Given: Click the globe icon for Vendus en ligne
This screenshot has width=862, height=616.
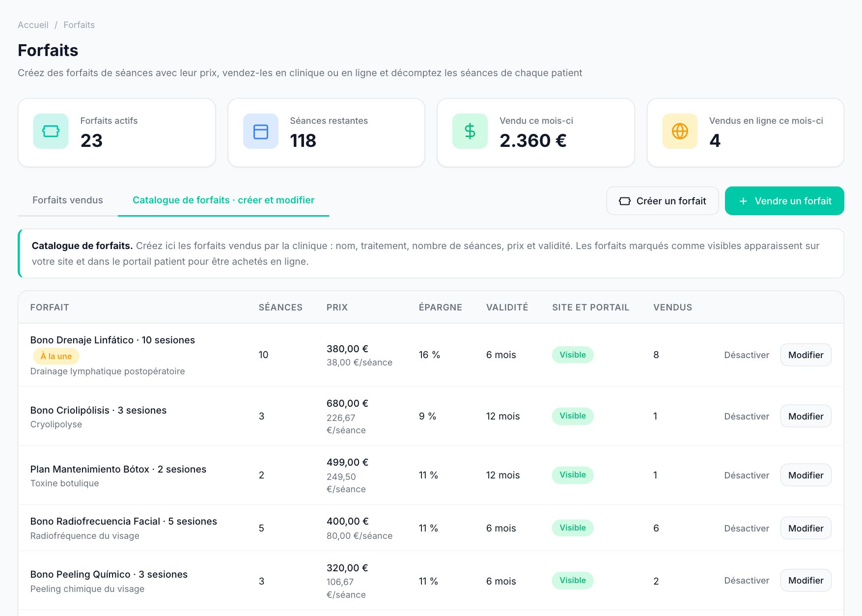Looking at the screenshot, I should (x=680, y=131).
